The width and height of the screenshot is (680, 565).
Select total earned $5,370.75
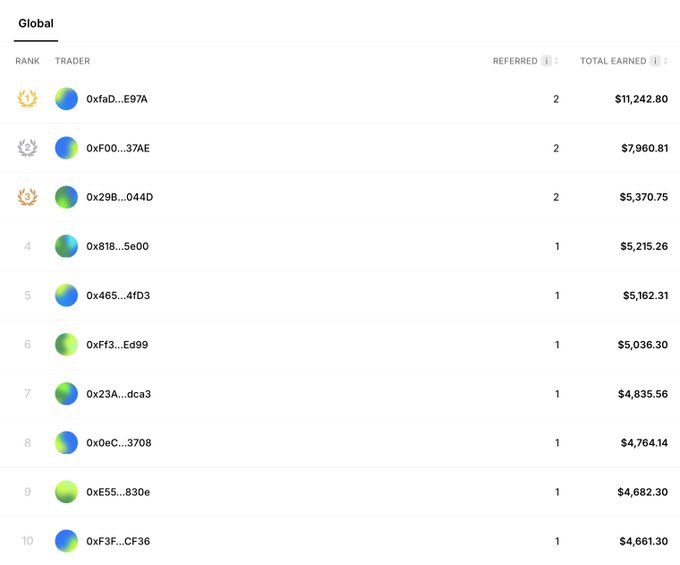[x=644, y=197]
